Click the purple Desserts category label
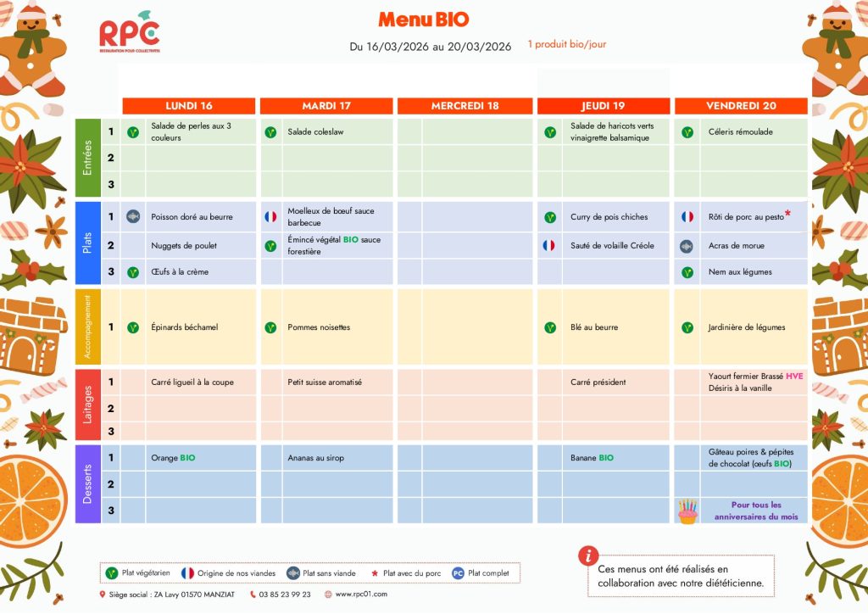The width and height of the screenshot is (868, 614). pyautogui.click(x=87, y=484)
